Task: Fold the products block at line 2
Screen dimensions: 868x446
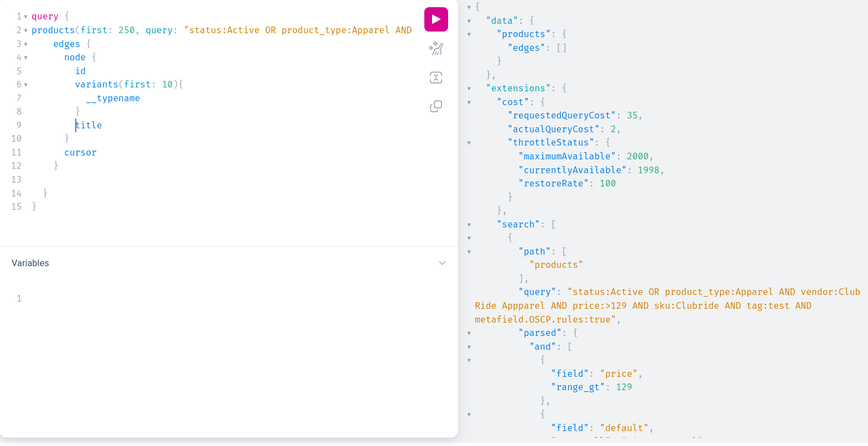Action: 25,30
